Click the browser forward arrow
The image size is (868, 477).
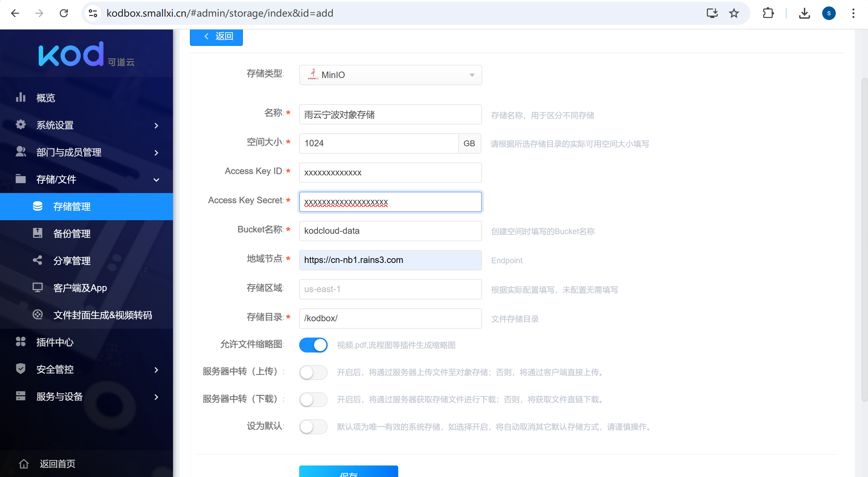[x=39, y=13]
